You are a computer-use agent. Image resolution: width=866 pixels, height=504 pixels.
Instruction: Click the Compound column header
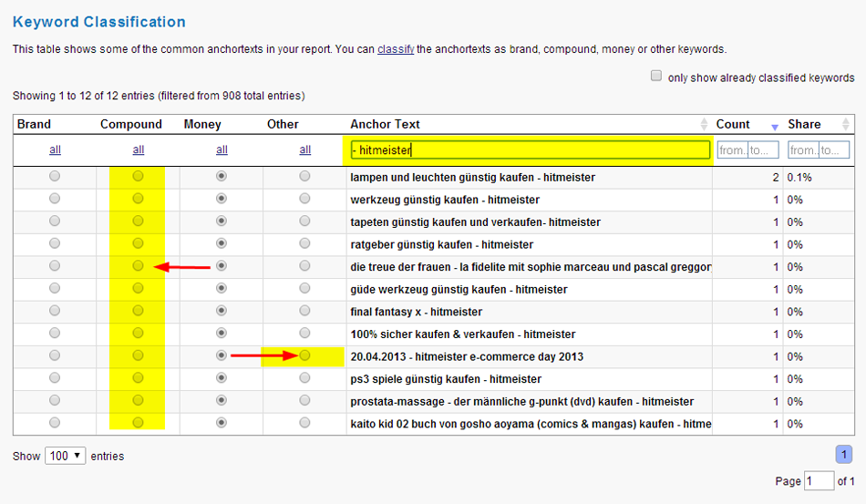131,124
